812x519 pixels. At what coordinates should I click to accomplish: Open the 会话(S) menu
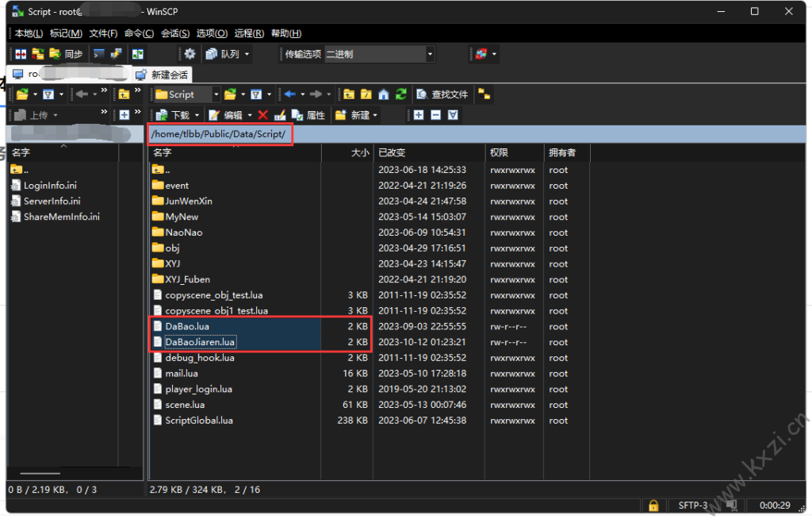[175, 33]
